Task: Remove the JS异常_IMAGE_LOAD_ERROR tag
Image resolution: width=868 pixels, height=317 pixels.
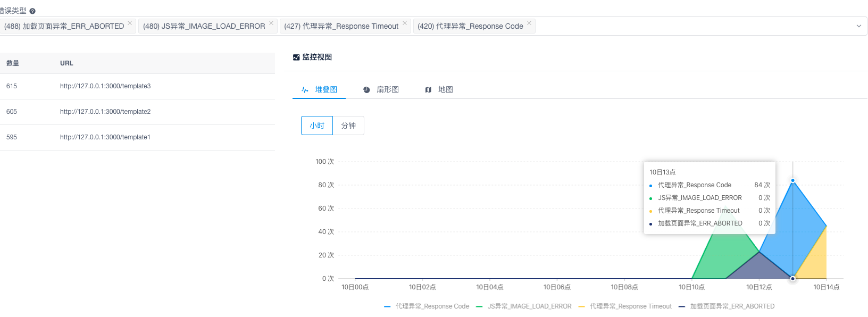Action: (x=271, y=23)
